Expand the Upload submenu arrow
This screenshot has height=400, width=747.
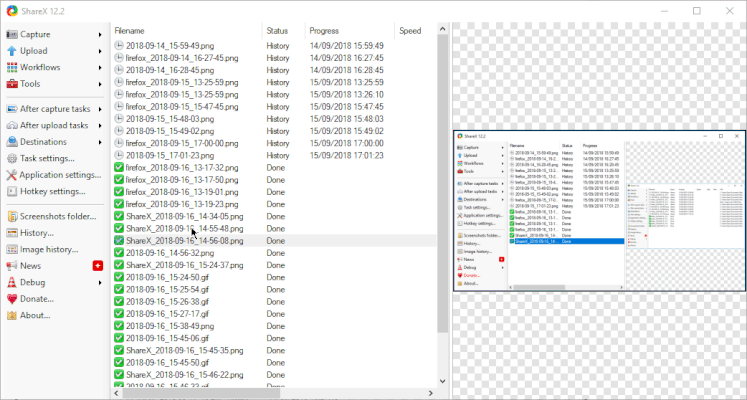[100, 51]
